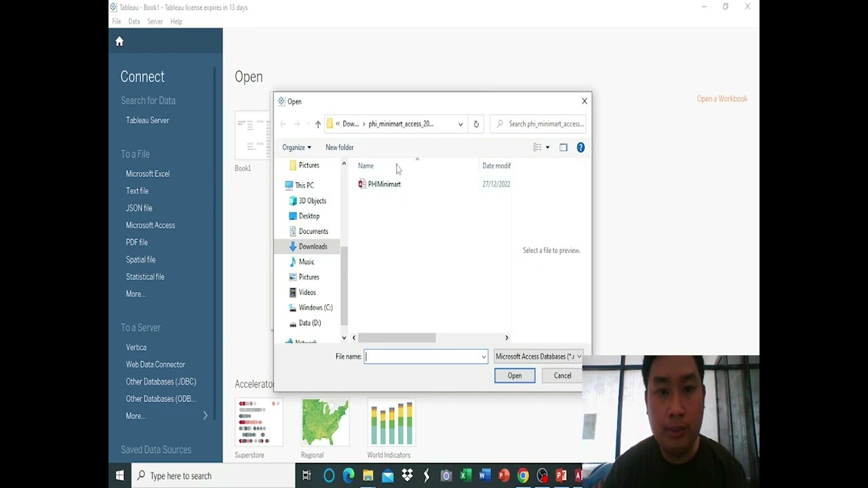This screenshot has height=488, width=868.
Task: Open Task View on taskbar
Action: pos(307,476)
